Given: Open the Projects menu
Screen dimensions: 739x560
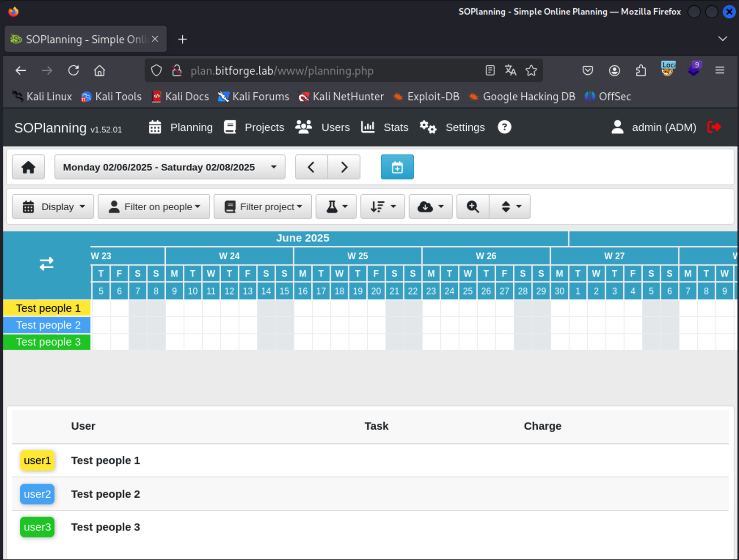Looking at the screenshot, I should pyautogui.click(x=254, y=128).
